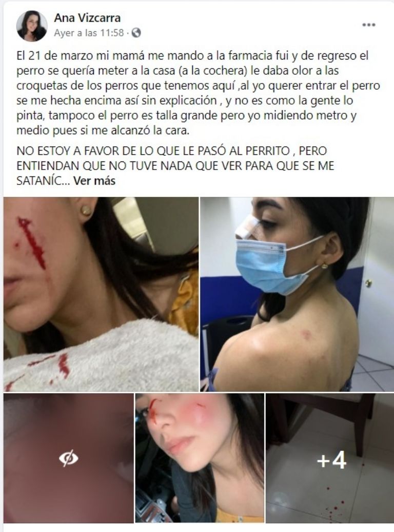
Task: Open the three-dot post options menu
Action: pyautogui.click(x=368, y=25)
